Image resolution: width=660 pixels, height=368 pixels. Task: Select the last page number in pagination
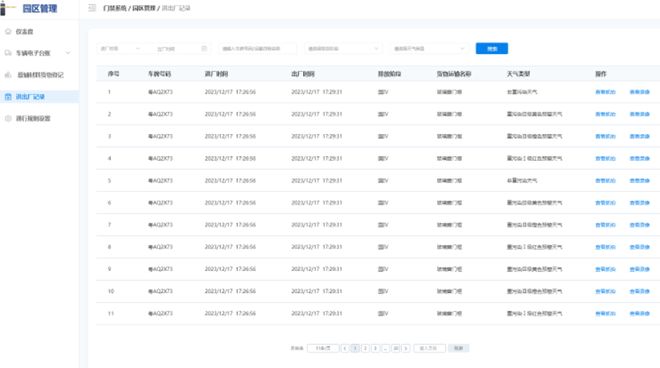pos(396,348)
